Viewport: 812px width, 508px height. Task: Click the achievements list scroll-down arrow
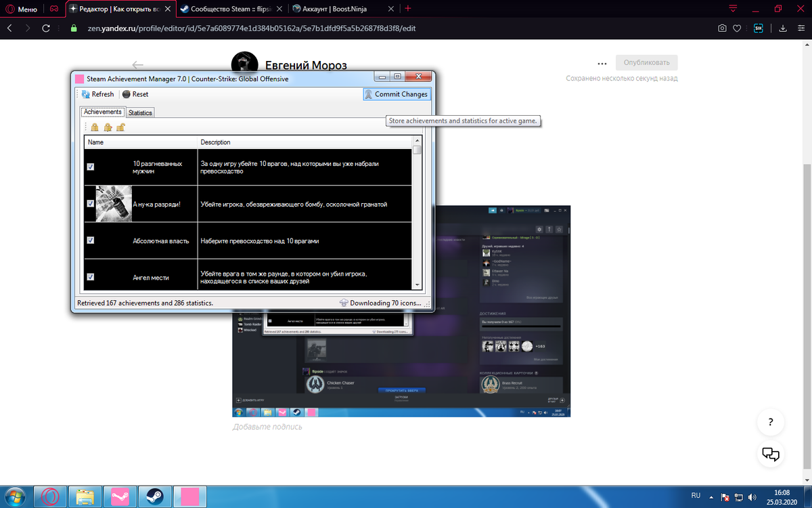point(418,285)
